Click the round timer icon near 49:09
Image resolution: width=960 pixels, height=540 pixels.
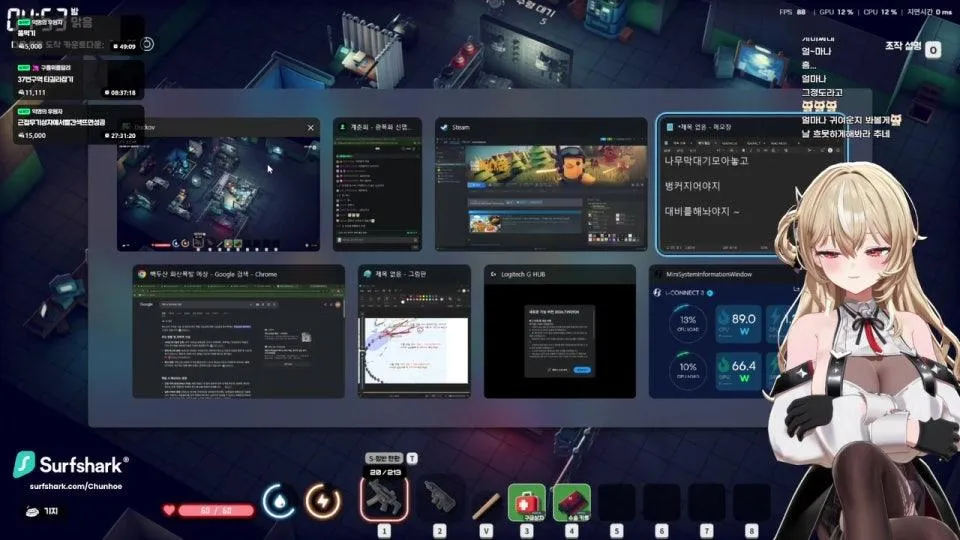(x=148, y=44)
